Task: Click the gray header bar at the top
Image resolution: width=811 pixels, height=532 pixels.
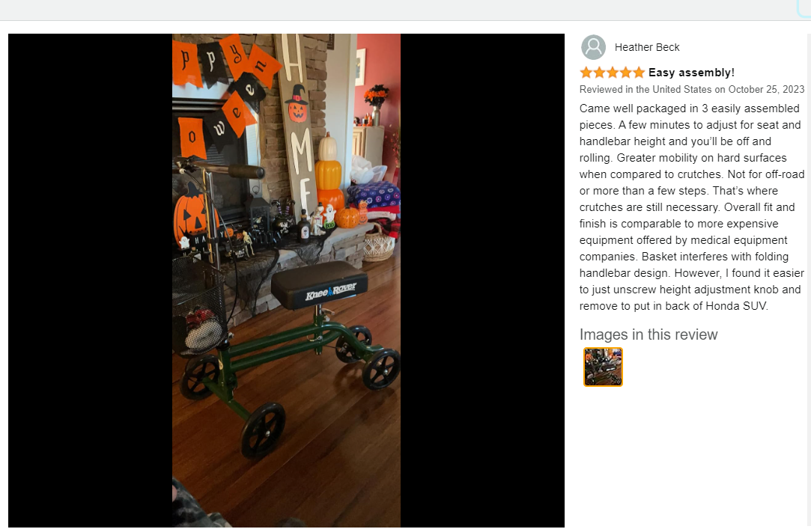Action: pos(398,10)
